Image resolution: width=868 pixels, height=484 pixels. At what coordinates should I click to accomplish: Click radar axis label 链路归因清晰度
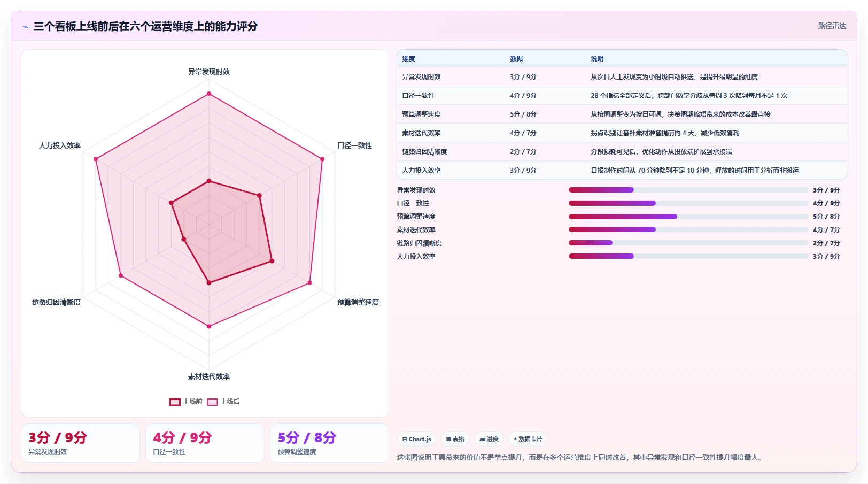(x=56, y=302)
